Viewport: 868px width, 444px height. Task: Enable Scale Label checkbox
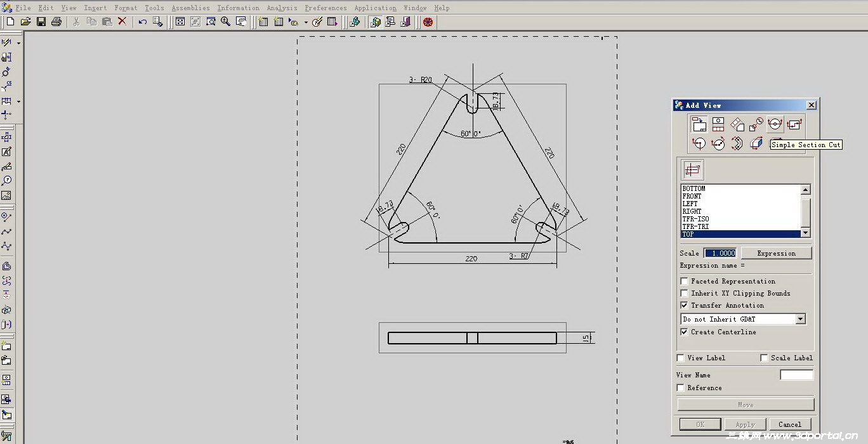click(764, 358)
